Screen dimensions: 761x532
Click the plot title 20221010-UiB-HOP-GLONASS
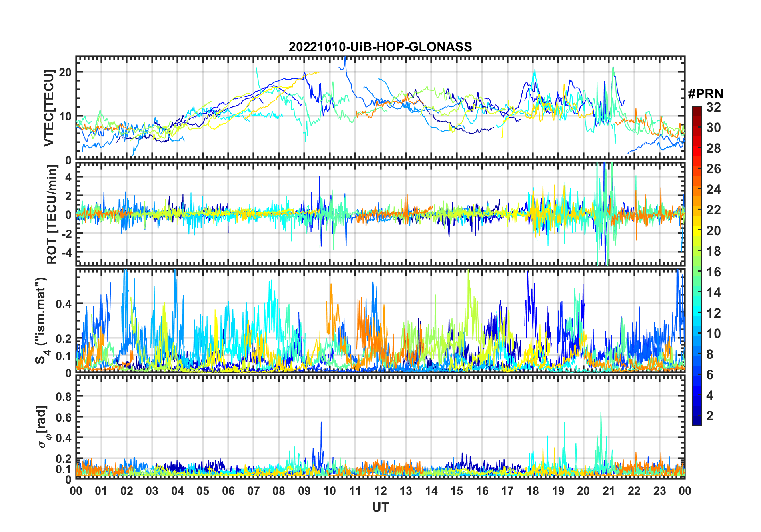click(380, 47)
